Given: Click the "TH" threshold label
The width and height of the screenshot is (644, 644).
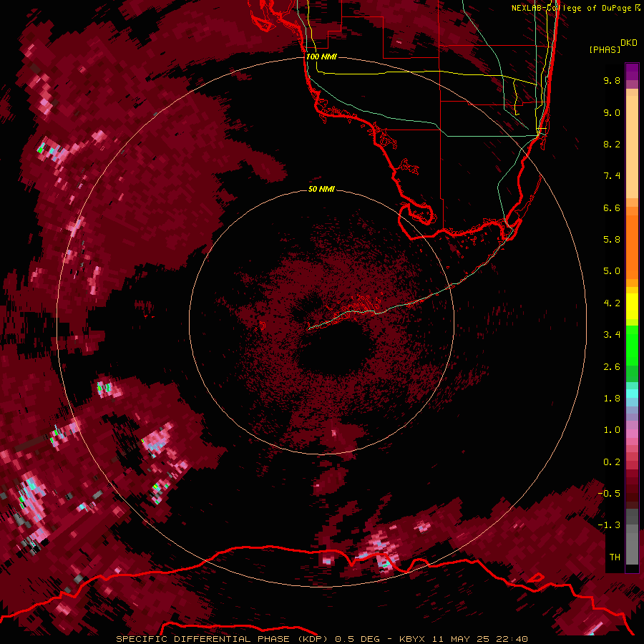Looking at the screenshot, I should coord(615,557).
